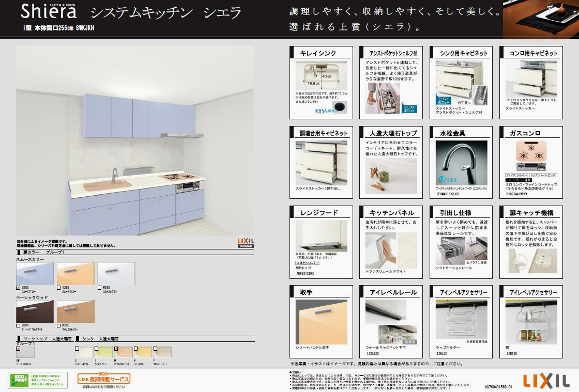Pick the smooth blue door swatch
This screenshot has width=579, height=392.
(x=35, y=274)
